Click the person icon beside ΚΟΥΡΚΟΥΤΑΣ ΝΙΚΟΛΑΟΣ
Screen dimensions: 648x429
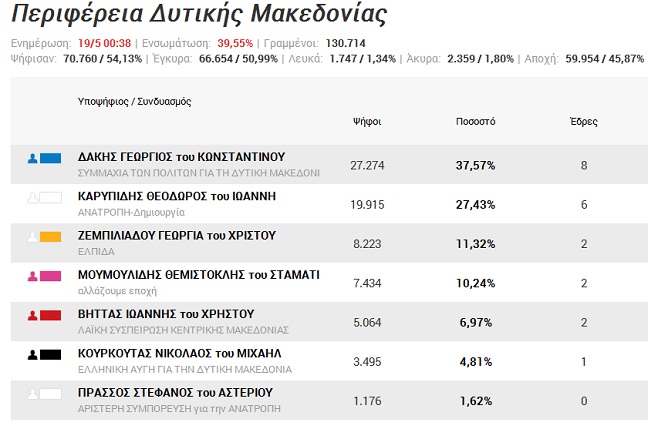pyautogui.click(x=33, y=354)
